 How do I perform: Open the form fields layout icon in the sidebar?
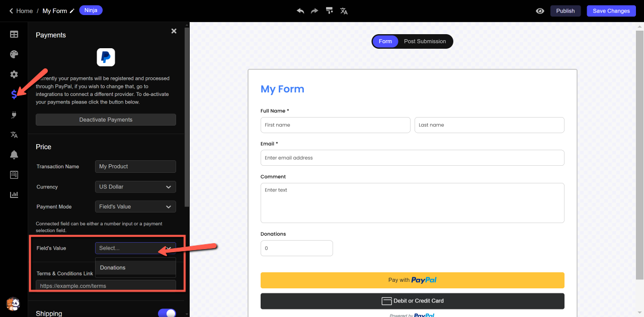pyautogui.click(x=14, y=34)
